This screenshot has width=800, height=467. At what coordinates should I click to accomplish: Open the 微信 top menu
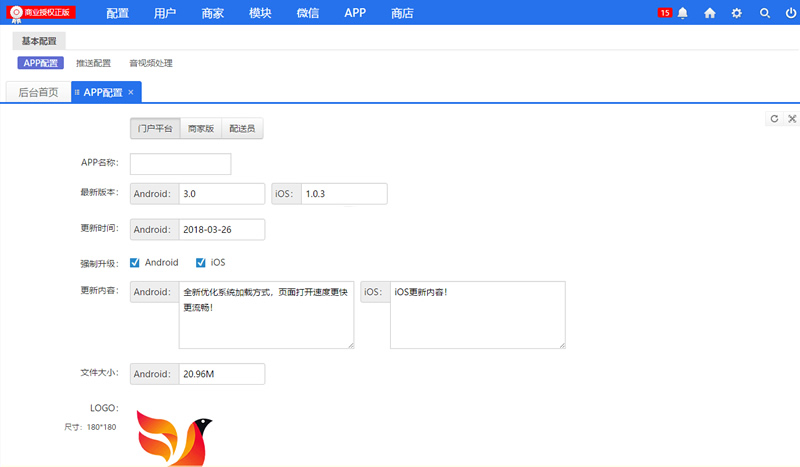click(x=308, y=13)
